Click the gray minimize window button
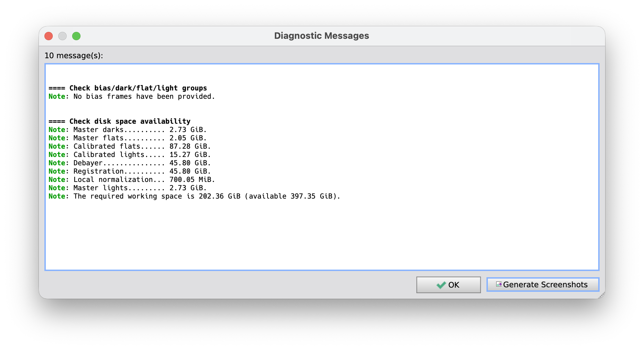Image resolution: width=644 pixels, height=350 pixels. pyautogui.click(x=62, y=36)
